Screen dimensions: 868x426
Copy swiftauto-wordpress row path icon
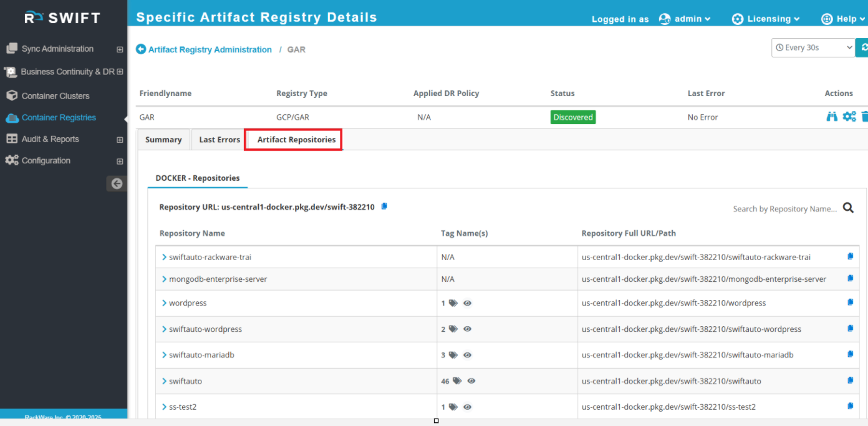tap(850, 329)
